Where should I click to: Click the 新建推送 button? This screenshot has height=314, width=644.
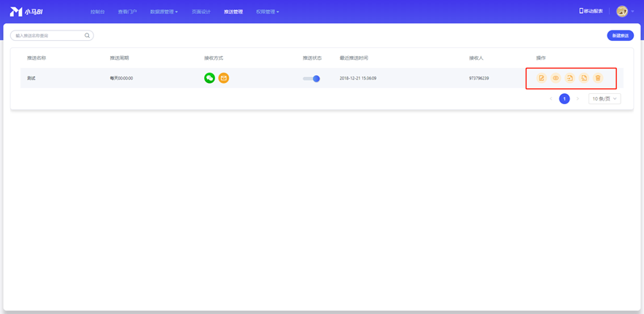coord(620,36)
